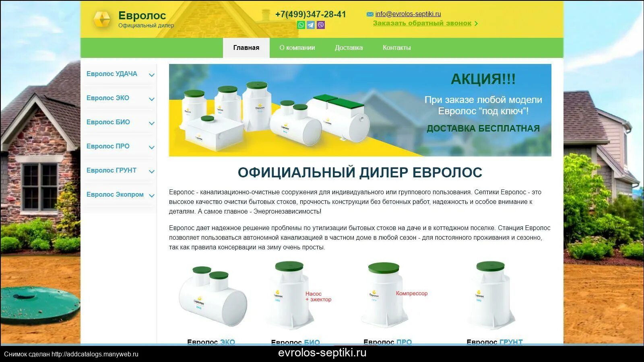Click the yellow Евролос logo icon

(102, 19)
